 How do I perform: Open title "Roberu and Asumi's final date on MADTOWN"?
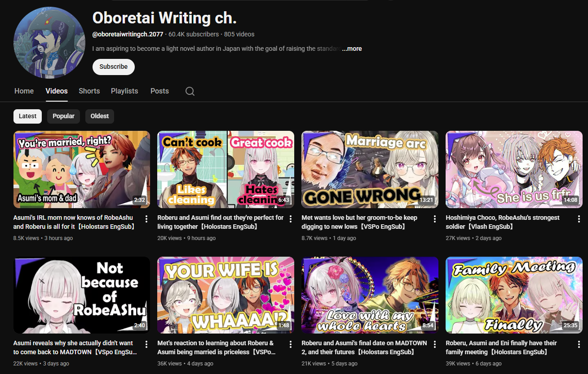click(364, 347)
